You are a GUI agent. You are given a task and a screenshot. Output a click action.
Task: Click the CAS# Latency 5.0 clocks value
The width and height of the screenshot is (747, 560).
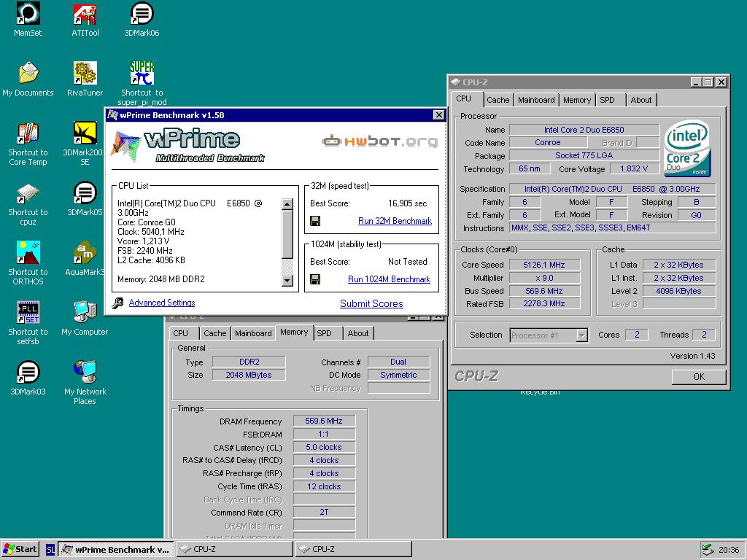click(324, 447)
